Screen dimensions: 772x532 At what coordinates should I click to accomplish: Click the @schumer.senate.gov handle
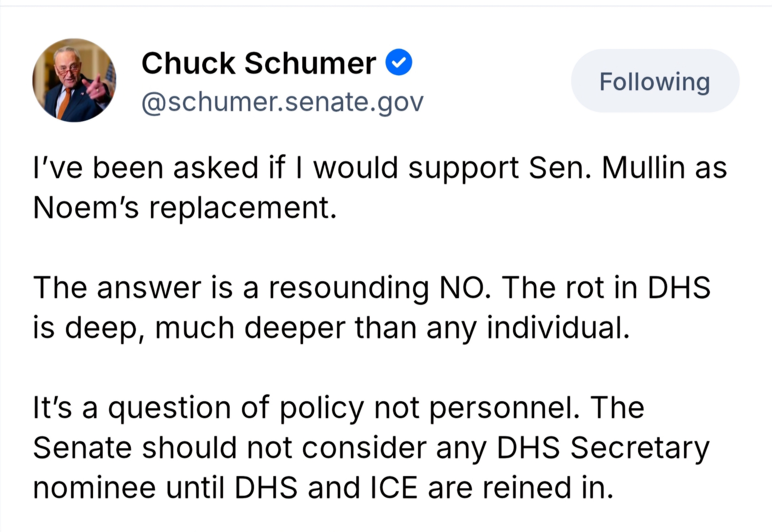click(x=283, y=102)
